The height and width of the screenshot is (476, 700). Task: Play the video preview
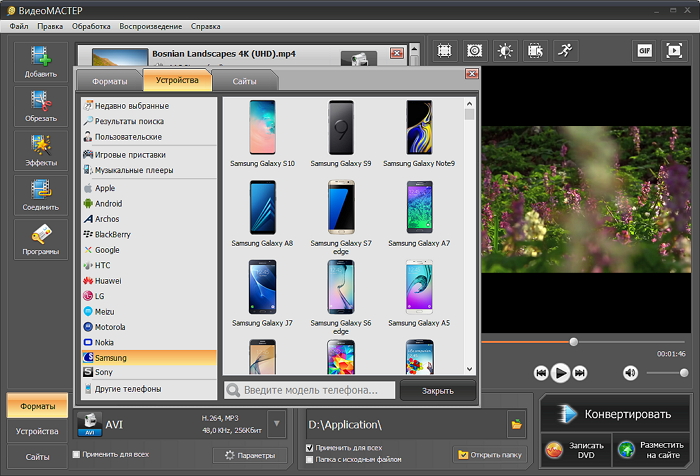point(560,372)
